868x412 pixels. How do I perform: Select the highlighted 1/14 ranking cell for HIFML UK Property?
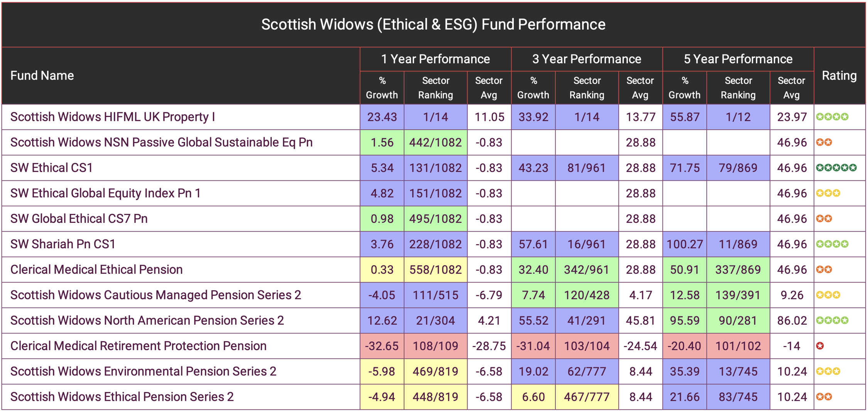(435, 117)
